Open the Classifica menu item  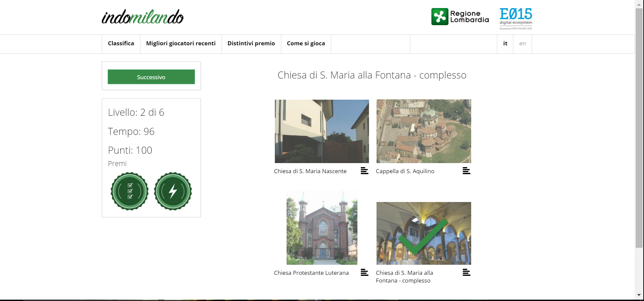click(x=121, y=44)
